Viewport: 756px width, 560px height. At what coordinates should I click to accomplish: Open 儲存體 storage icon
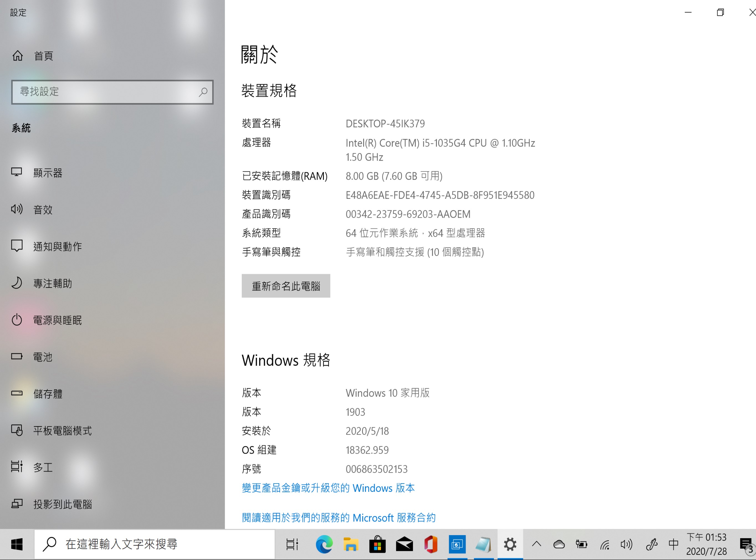pyautogui.click(x=17, y=393)
